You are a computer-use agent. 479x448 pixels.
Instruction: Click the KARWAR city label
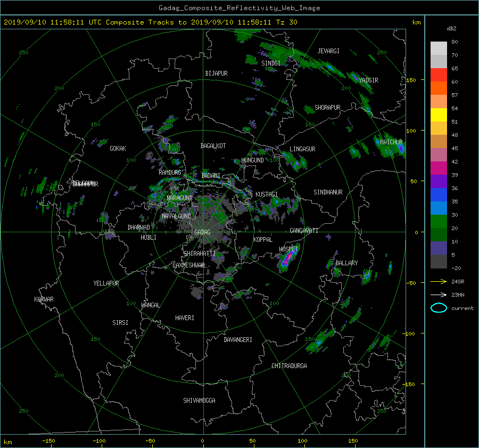tap(44, 299)
